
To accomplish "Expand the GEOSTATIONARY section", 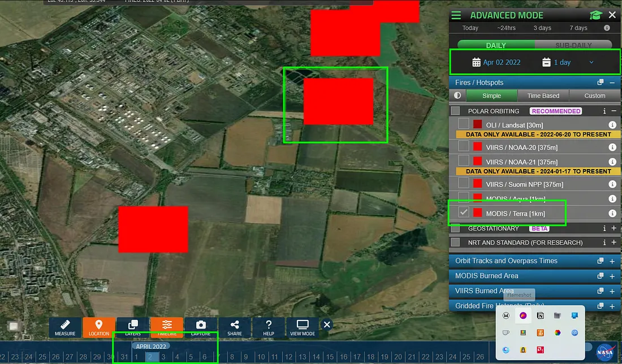I will [612, 228].
